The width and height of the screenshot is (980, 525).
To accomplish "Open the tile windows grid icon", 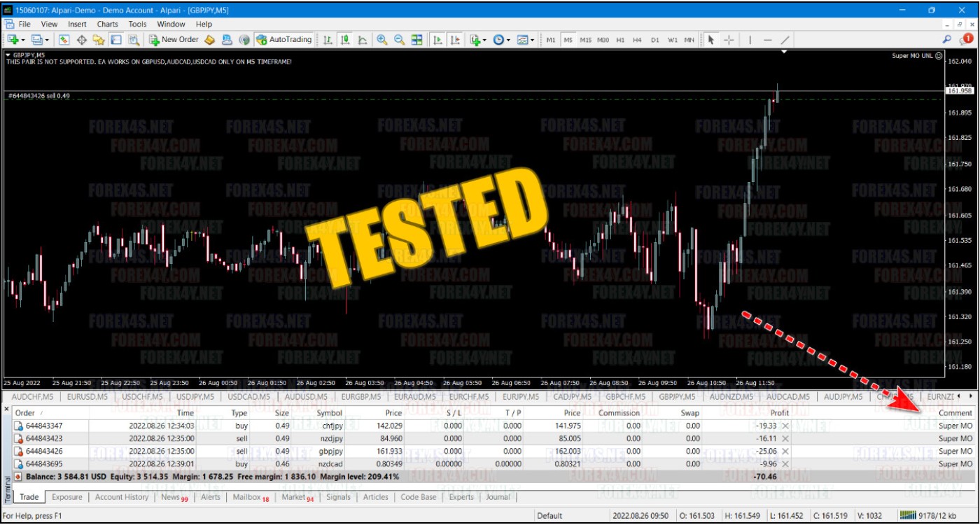I will tap(417, 40).
